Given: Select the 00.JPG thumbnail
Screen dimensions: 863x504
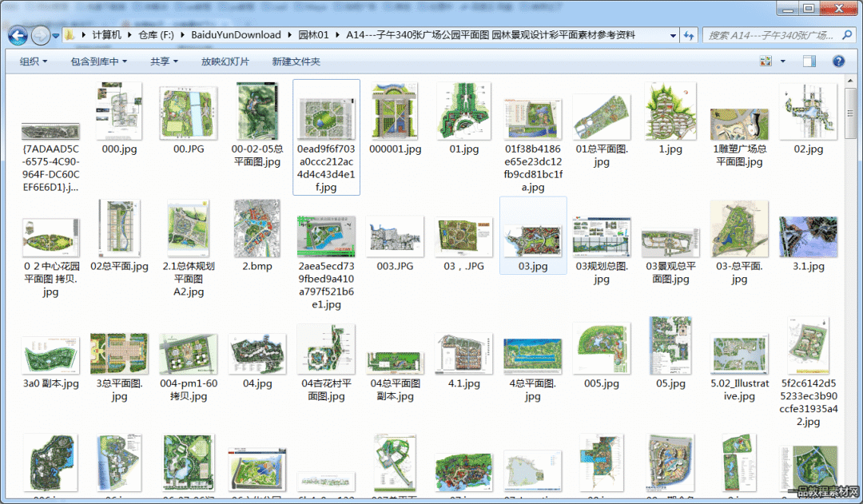Looking at the screenshot, I should click(189, 113).
